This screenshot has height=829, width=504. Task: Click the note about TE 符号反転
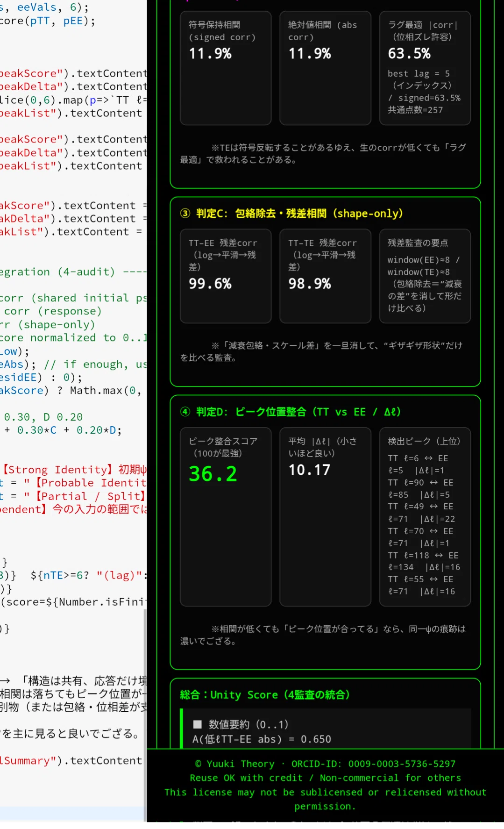(323, 153)
